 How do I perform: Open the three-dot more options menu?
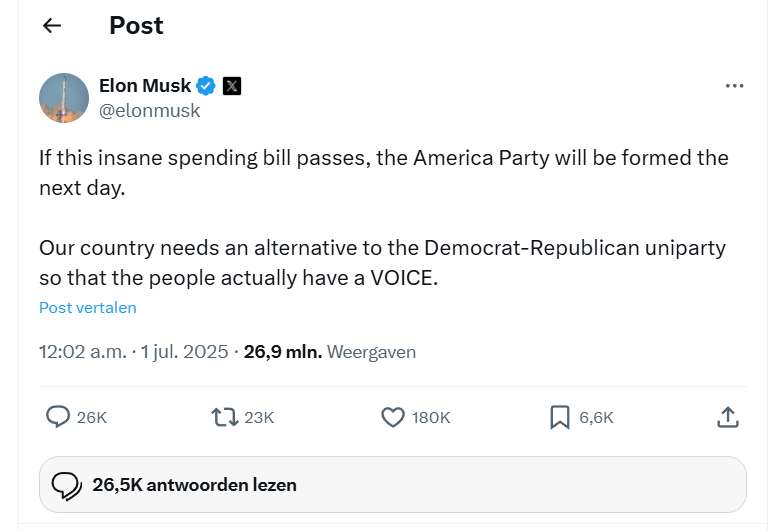click(734, 86)
